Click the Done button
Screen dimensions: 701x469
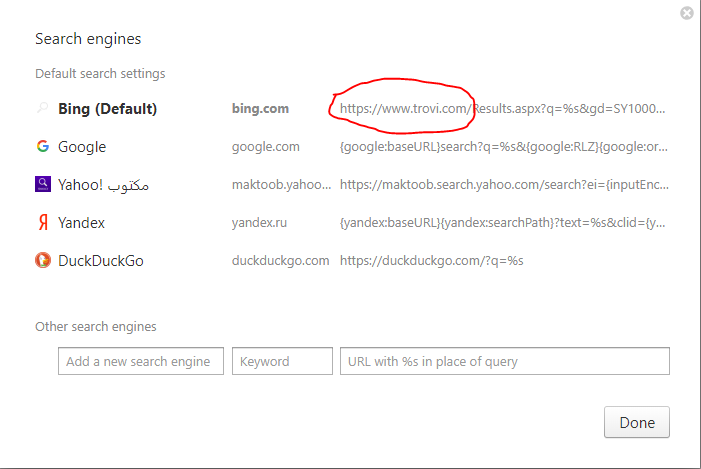(x=637, y=422)
